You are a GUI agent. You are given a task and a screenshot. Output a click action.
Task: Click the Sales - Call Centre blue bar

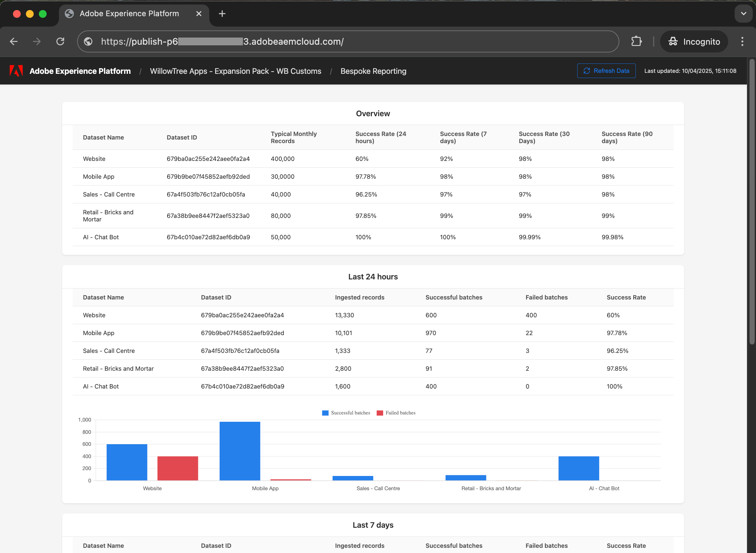coord(353,478)
